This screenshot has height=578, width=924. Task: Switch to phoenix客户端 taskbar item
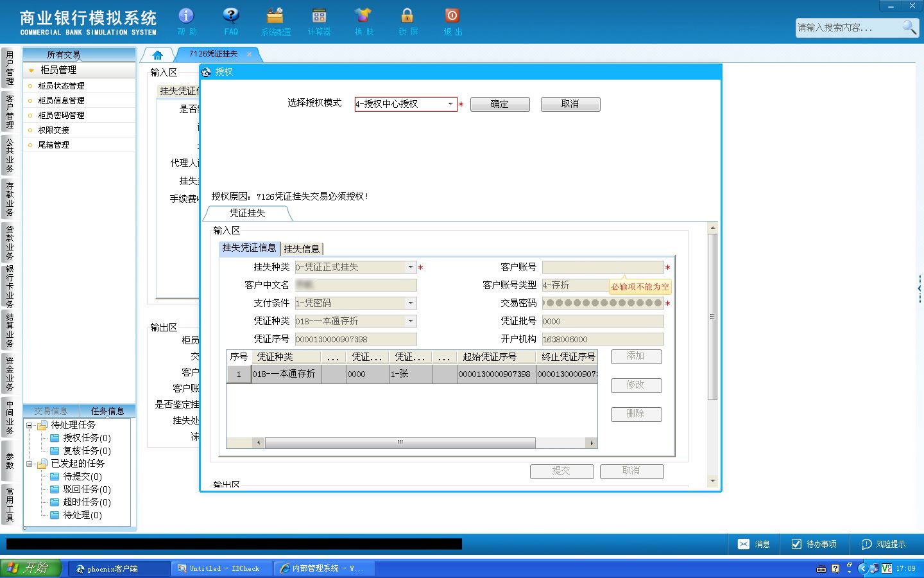(119, 568)
